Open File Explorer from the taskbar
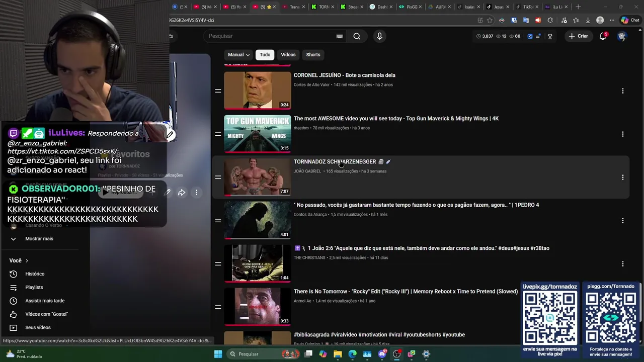Viewport: 644px width, 362px height. pos(338,354)
